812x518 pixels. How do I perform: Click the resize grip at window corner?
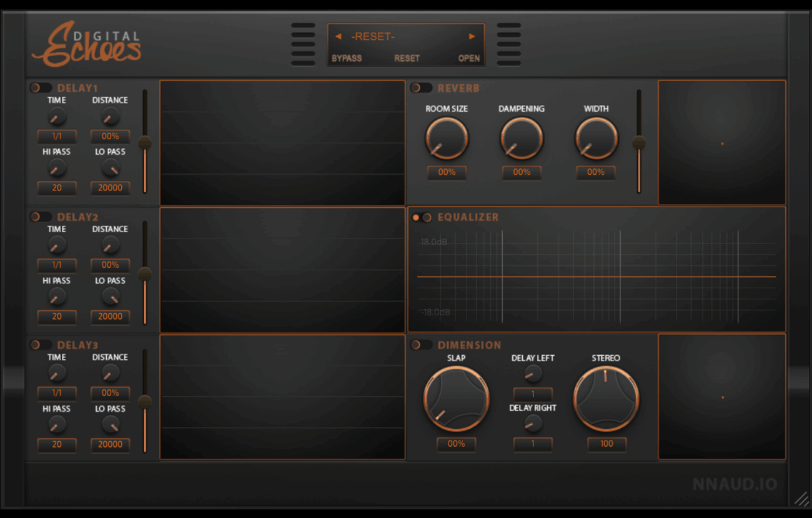tap(801, 498)
